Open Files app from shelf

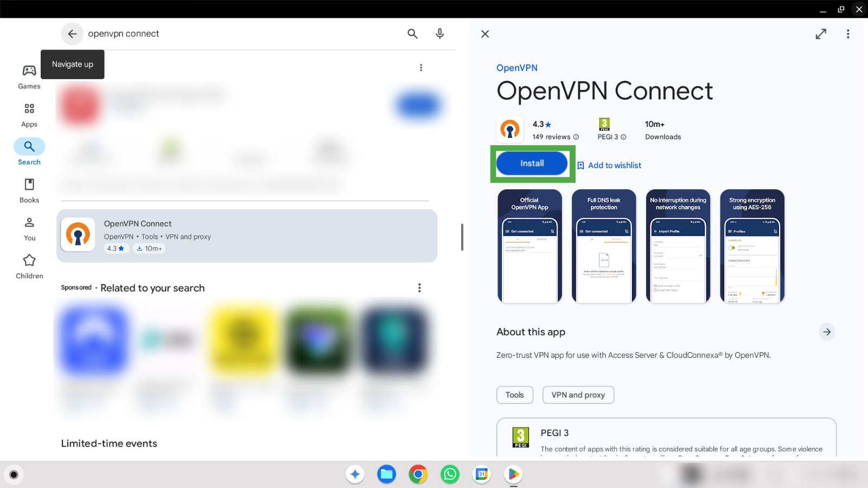pos(387,474)
